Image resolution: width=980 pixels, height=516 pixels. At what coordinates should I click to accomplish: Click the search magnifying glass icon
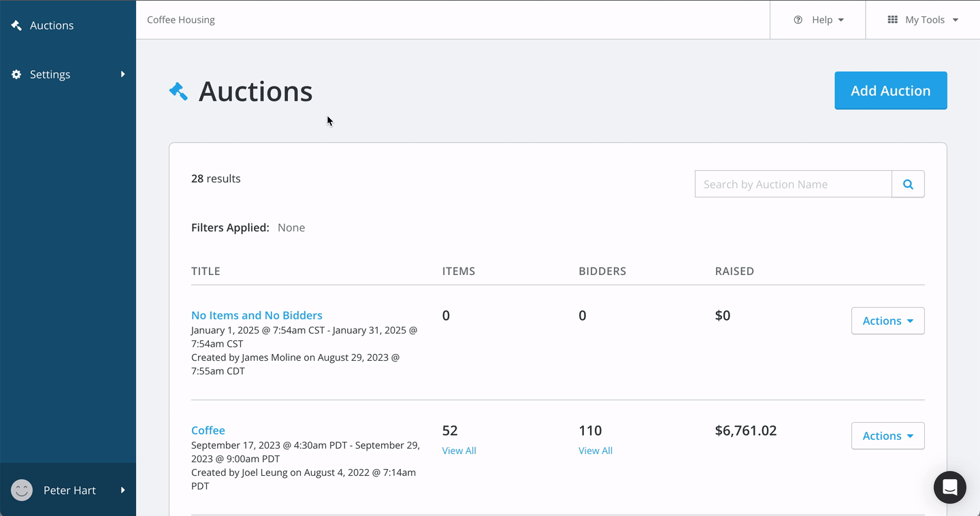(x=908, y=184)
